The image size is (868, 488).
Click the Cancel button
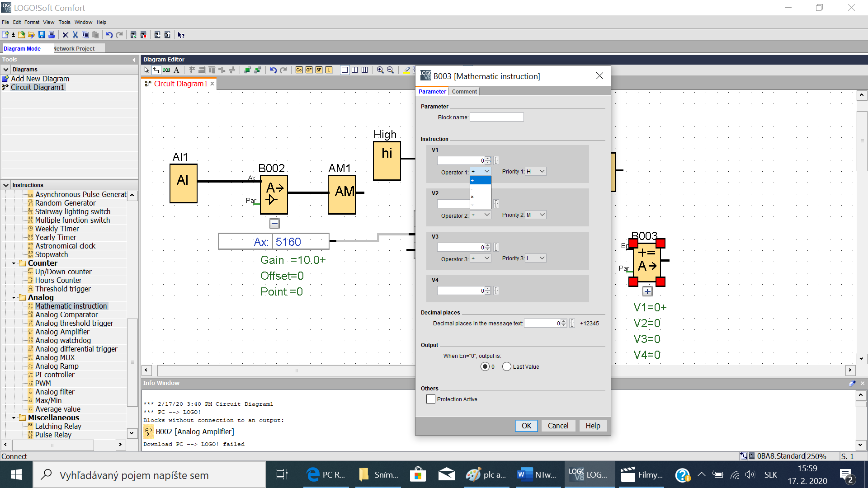point(558,426)
